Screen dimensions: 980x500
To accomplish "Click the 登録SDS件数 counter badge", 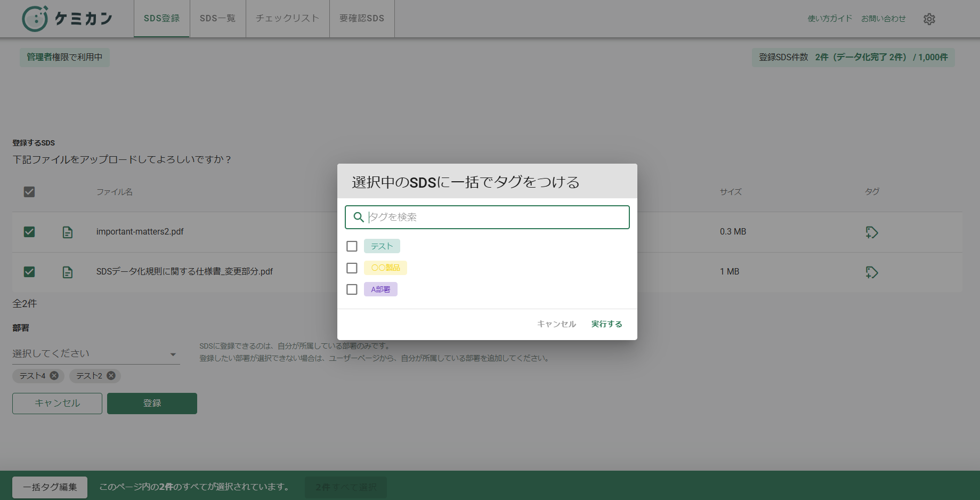I will coord(853,57).
